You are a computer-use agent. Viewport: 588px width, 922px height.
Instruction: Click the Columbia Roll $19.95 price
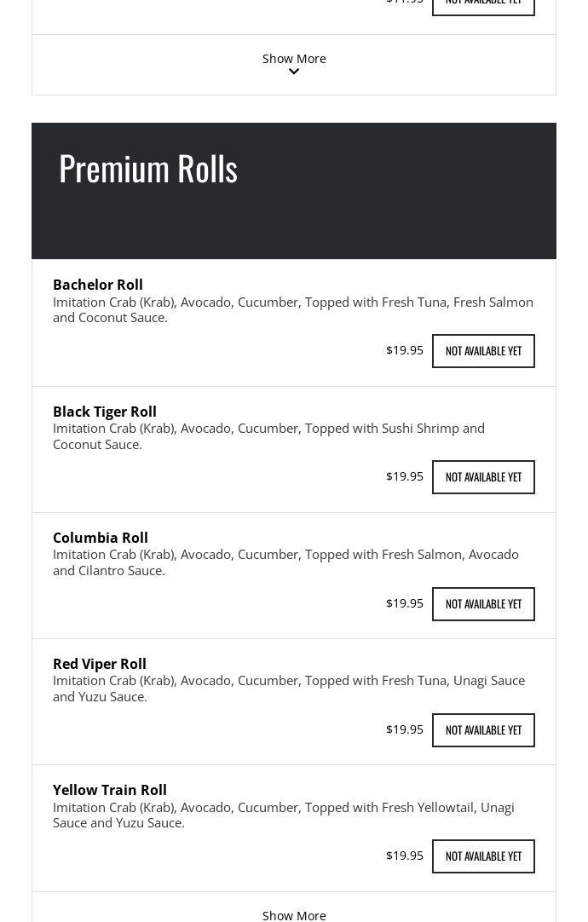[404, 603]
